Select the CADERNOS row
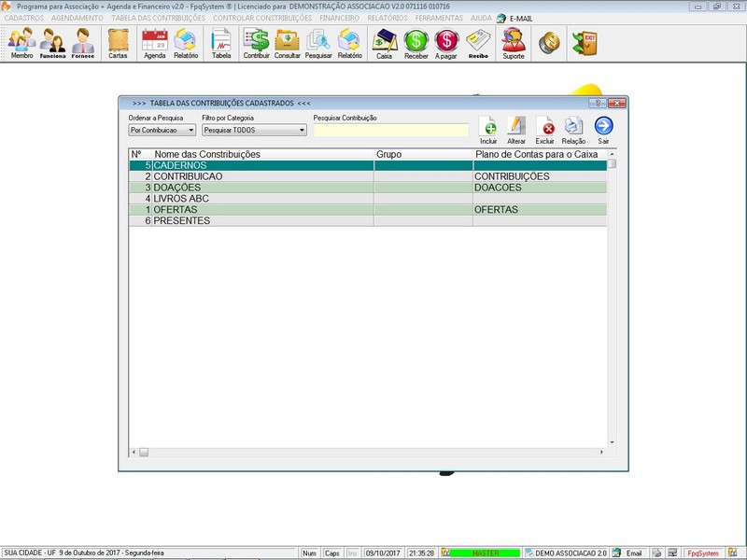Screen dimensions: 747x560 [x=368, y=165]
